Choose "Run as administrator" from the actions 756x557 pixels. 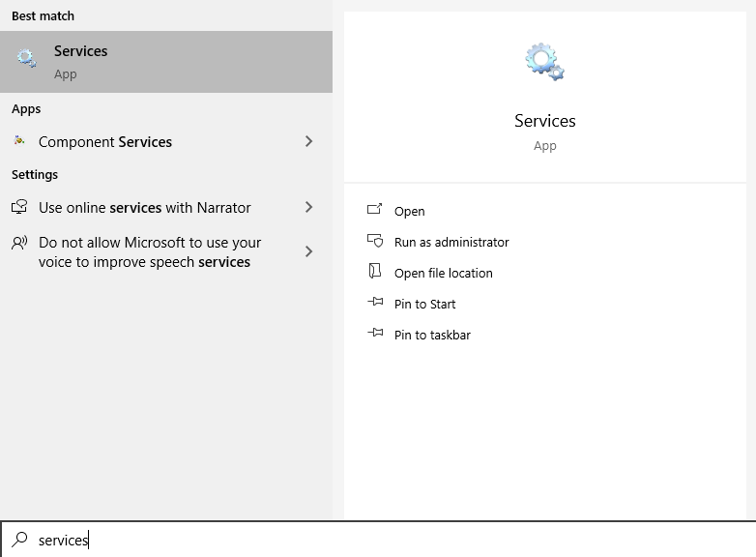[451, 242]
